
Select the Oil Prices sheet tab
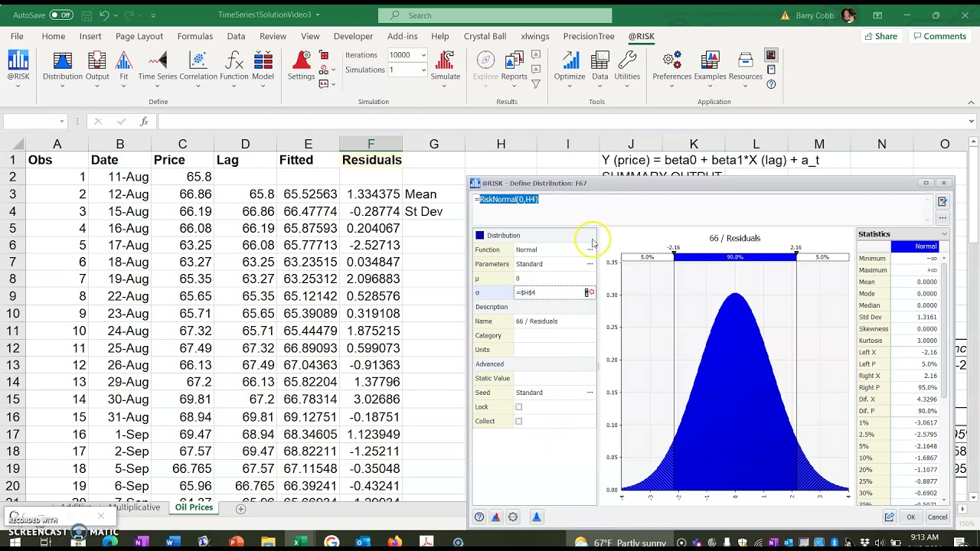point(194,507)
